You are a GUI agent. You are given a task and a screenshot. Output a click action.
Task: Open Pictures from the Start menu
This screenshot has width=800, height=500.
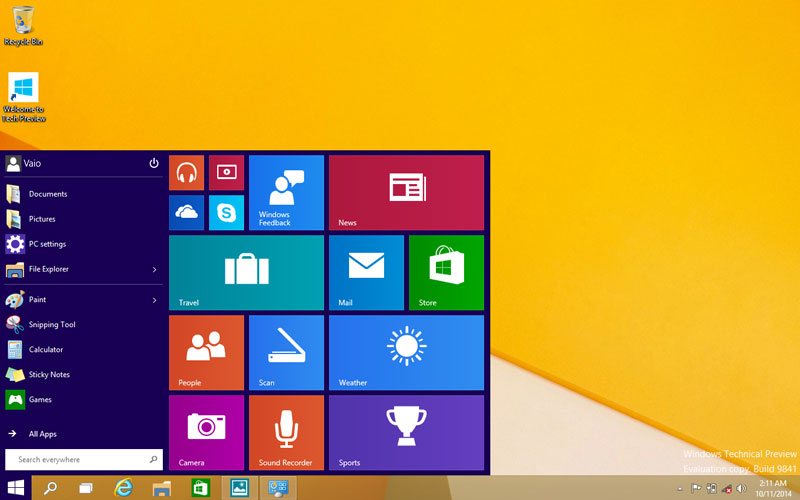pyautogui.click(x=83, y=219)
